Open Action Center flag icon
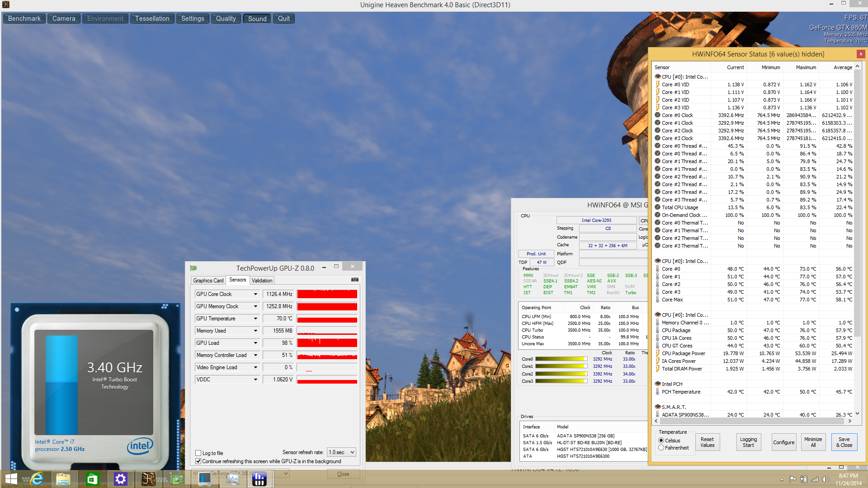Image resolution: width=868 pixels, height=488 pixels. tap(793, 479)
